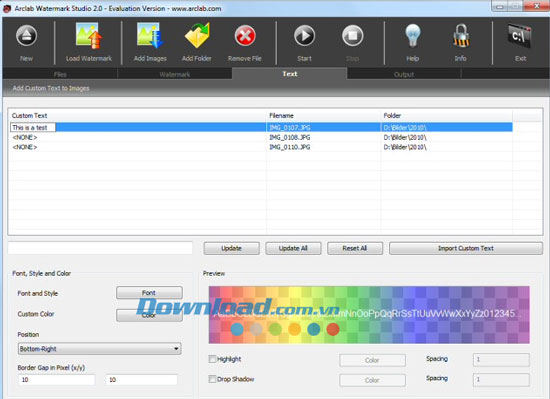Click the Border Gap y value field
Screen dimensions: 550x399
142,380
